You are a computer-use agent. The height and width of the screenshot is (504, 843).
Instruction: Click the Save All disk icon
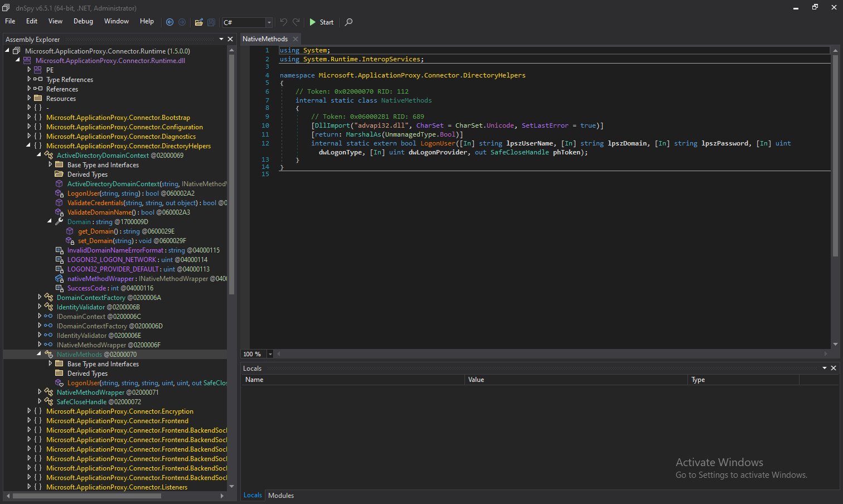point(211,22)
